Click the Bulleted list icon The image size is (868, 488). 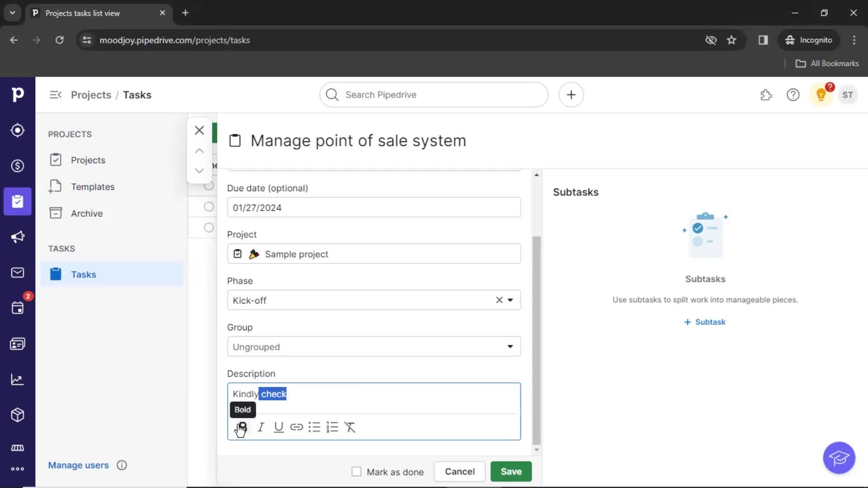(314, 427)
